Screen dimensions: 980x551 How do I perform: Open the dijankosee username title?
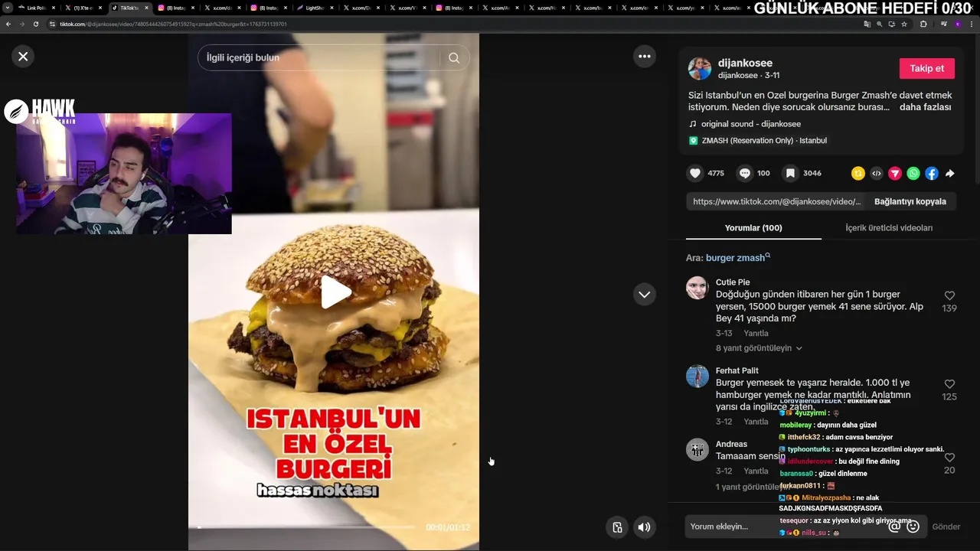[745, 63]
